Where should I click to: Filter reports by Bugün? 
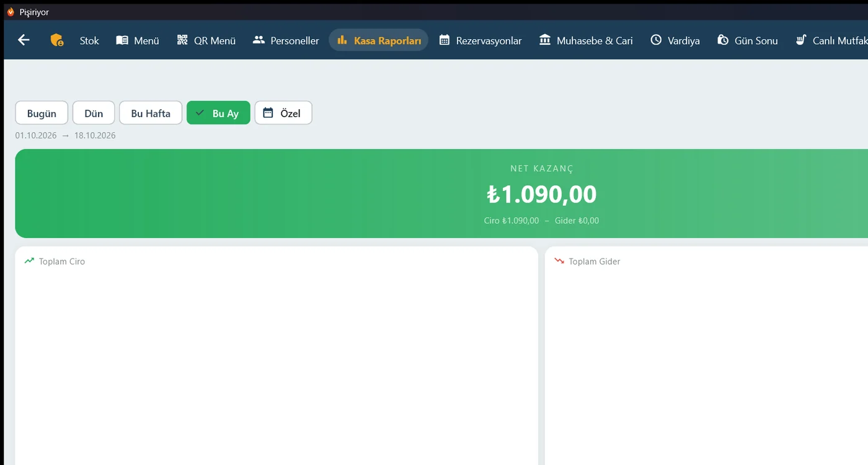[42, 113]
